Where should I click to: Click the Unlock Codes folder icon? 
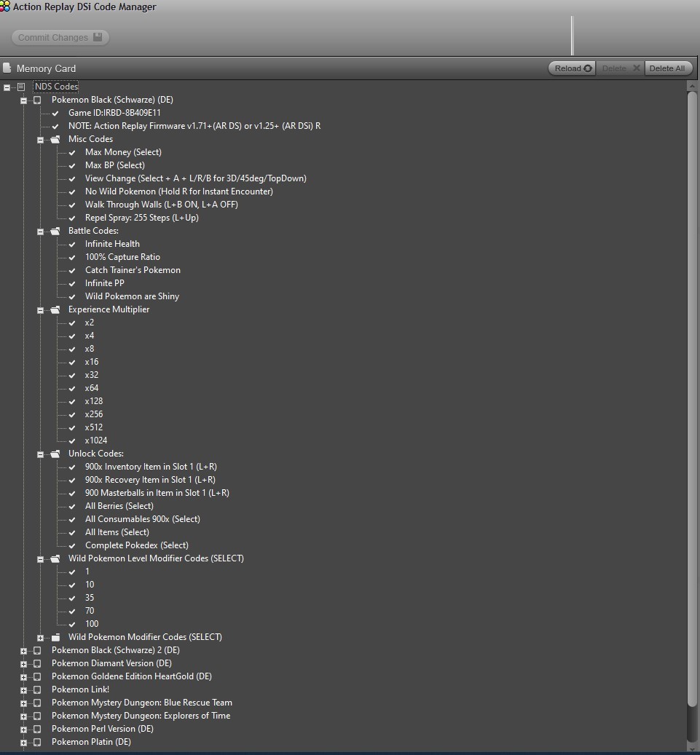point(55,454)
